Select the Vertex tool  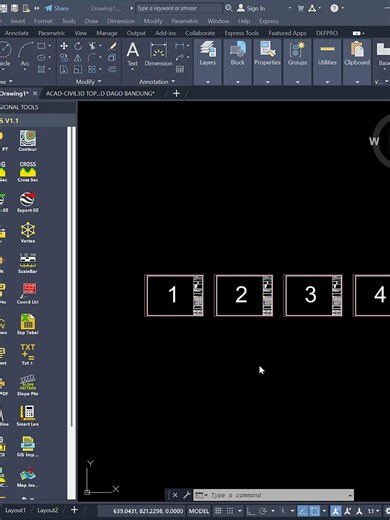28,232
